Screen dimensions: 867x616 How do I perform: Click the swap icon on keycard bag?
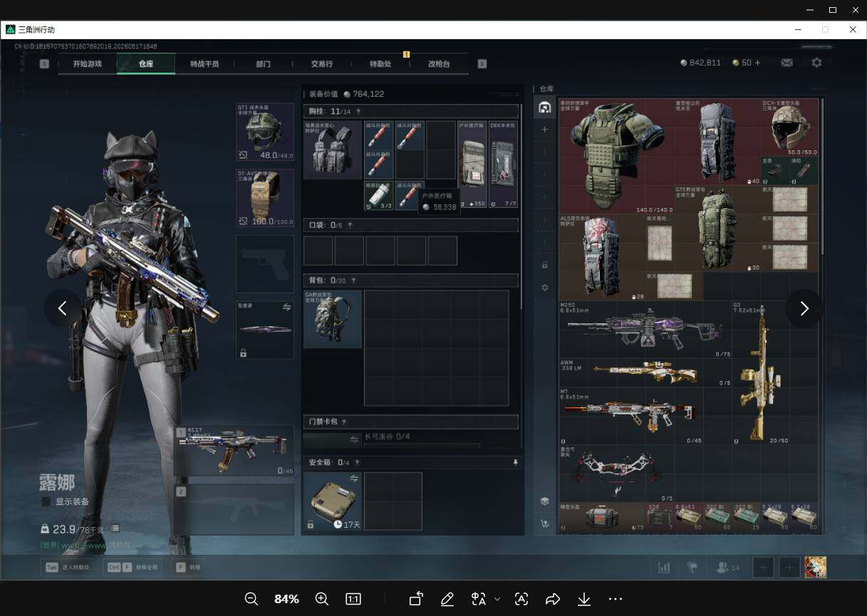(354, 440)
